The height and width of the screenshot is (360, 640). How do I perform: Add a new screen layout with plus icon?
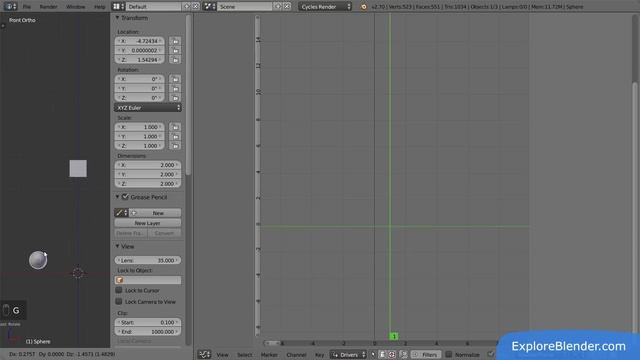187,7
